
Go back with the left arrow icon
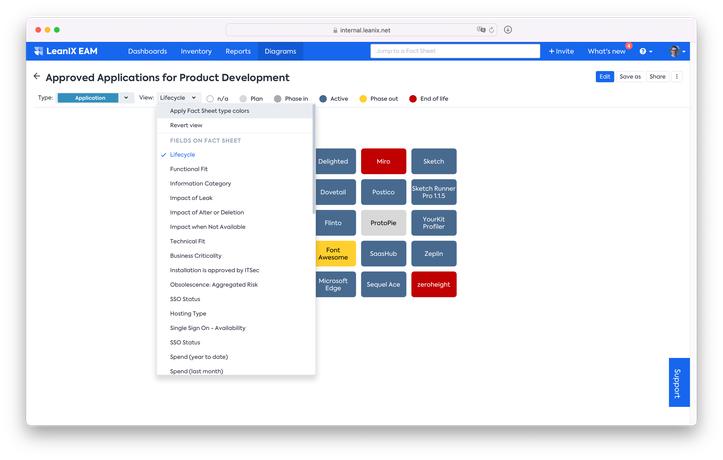point(37,77)
